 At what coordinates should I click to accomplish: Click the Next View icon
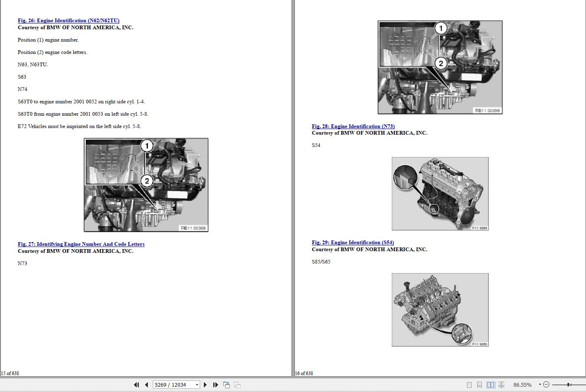tap(237, 385)
